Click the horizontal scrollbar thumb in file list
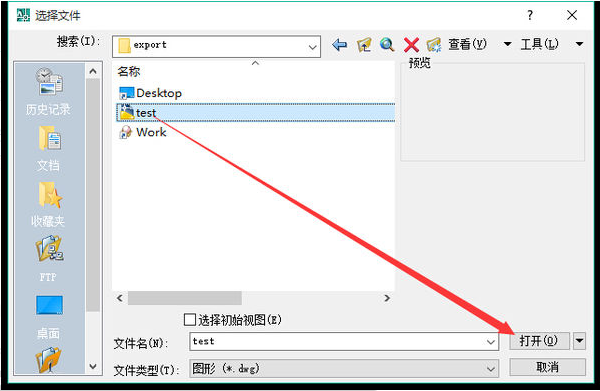600x391 pixels. [x=185, y=298]
